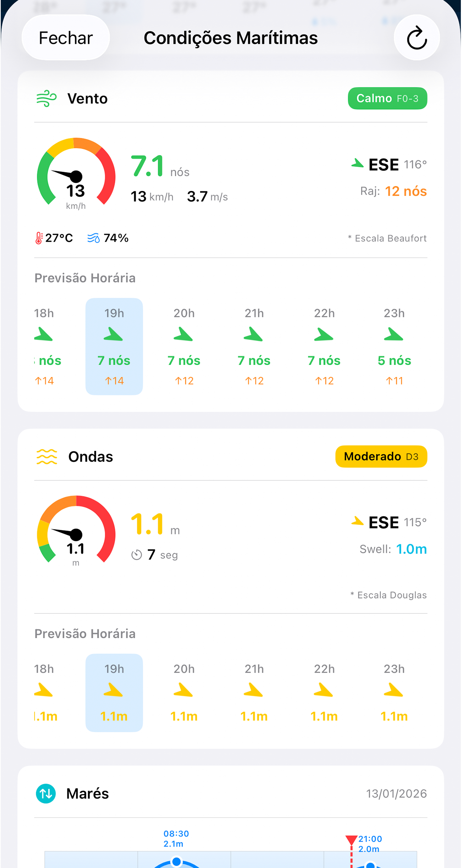462x868 pixels.
Task: Select the 19h wind forecast slot
Action: (x=114, y=346)
